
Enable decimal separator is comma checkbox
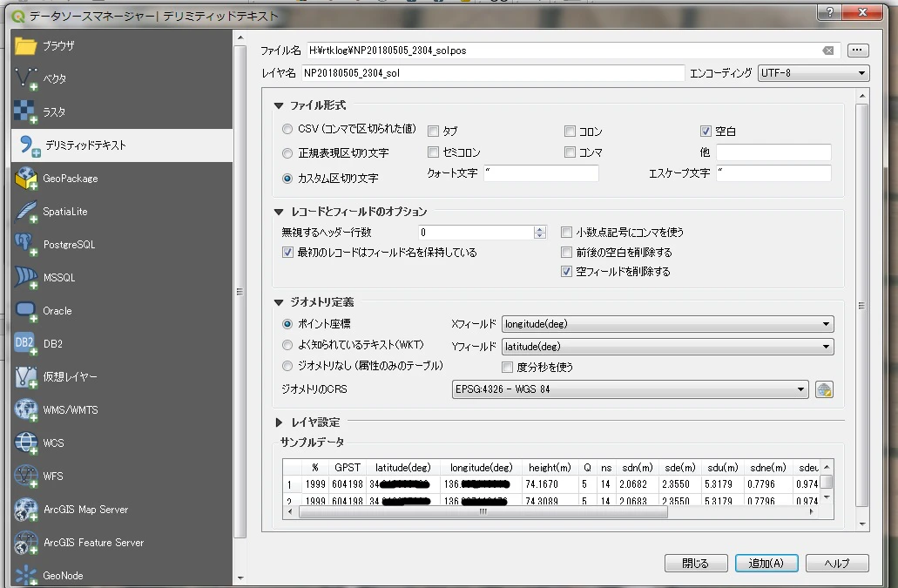point(566,233)
